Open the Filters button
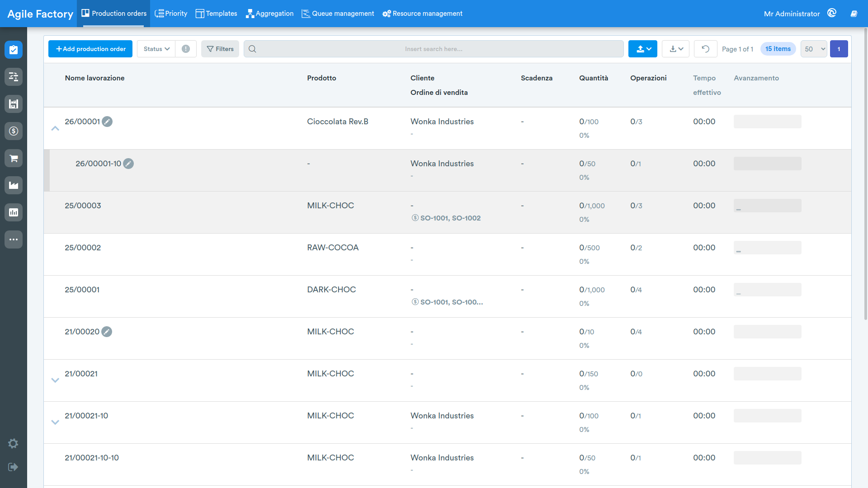This screenshot has height=488, width=868. pos(220,49)
